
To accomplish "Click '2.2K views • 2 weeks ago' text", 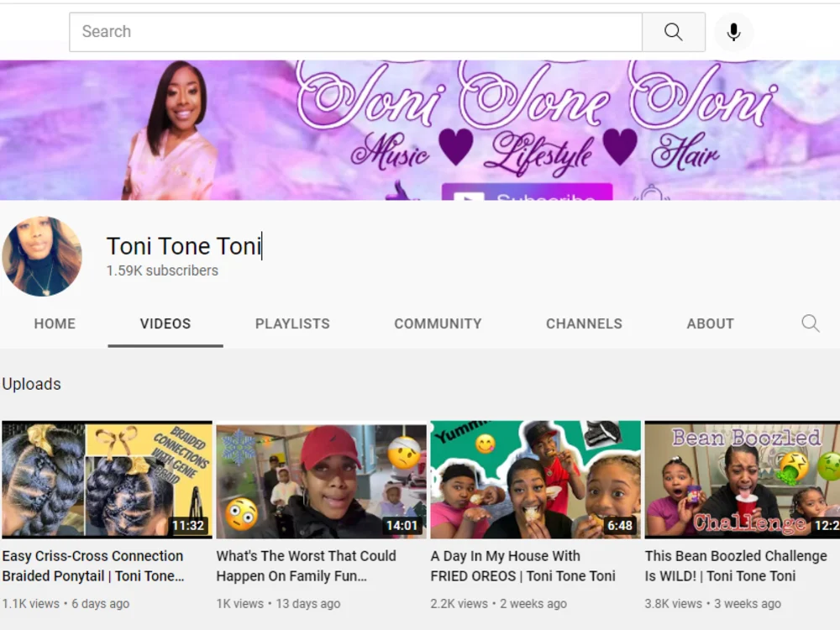I will point(499,604).
